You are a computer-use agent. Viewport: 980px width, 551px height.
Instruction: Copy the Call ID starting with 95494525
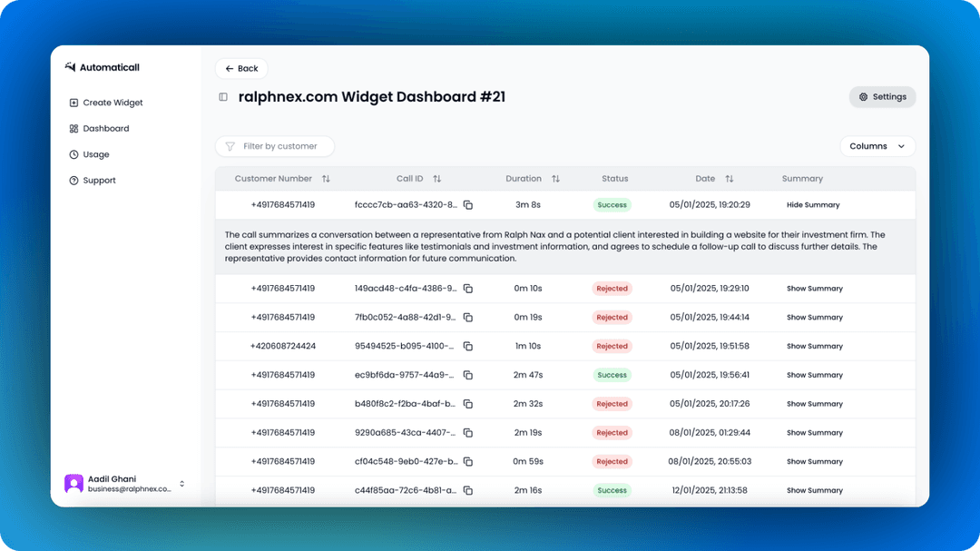pos(468,346)
